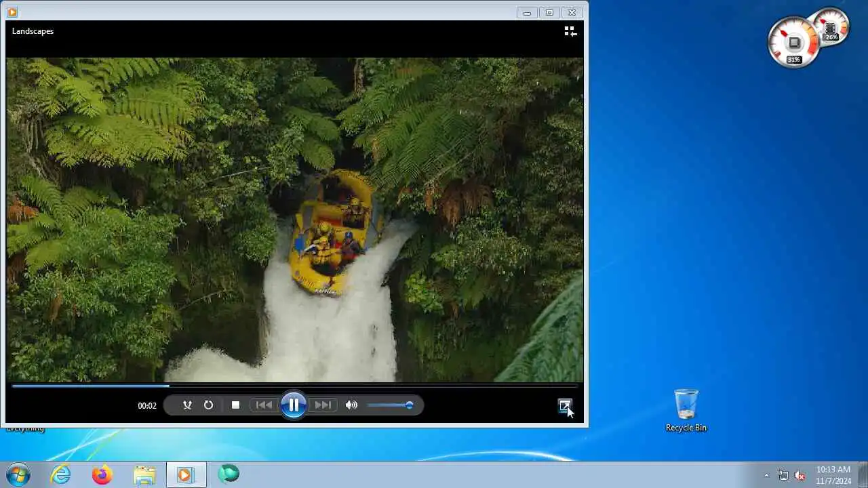The height and width of the screenshot is (488, 868).
Task: Click the muted speaker tray icon
Action: click(800, 475)
